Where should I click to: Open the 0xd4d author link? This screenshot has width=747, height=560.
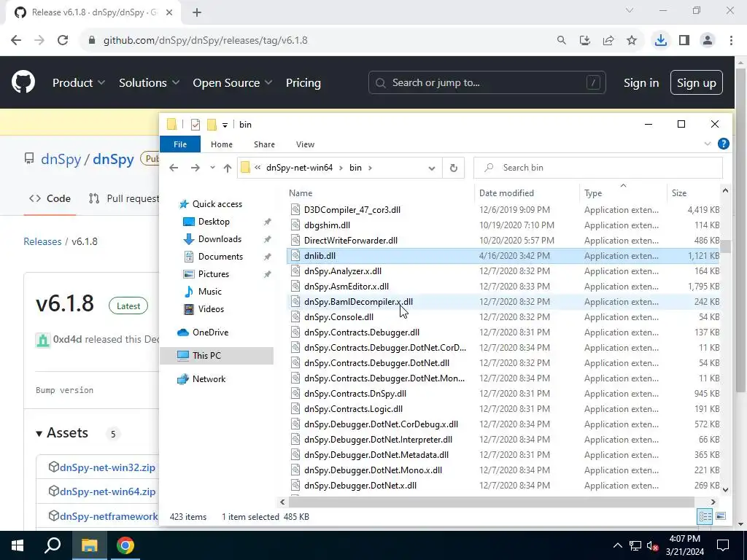[x=67, y=339]
